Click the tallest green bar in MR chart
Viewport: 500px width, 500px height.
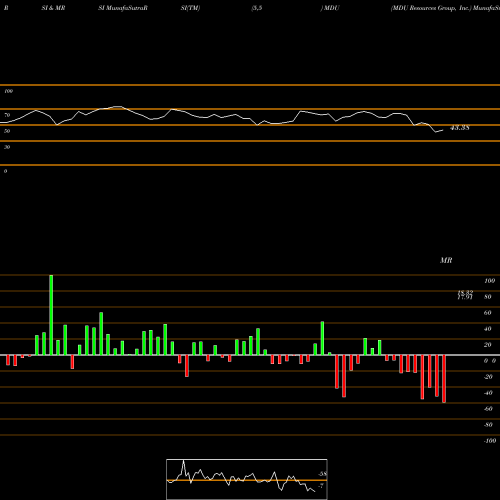(51, 315)
